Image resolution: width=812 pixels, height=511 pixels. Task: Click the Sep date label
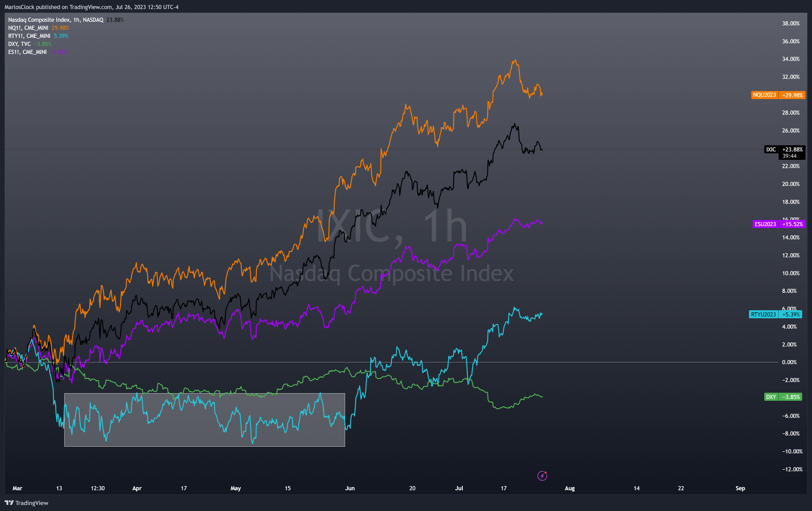click(x=740, y=488)
